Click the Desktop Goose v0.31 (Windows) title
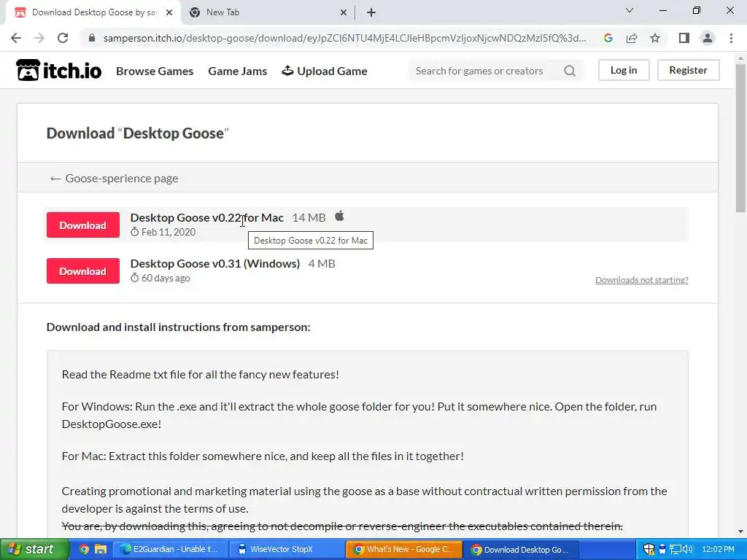Image resolution: width=747 pixels, height=560 pixels. pos(215,263)
